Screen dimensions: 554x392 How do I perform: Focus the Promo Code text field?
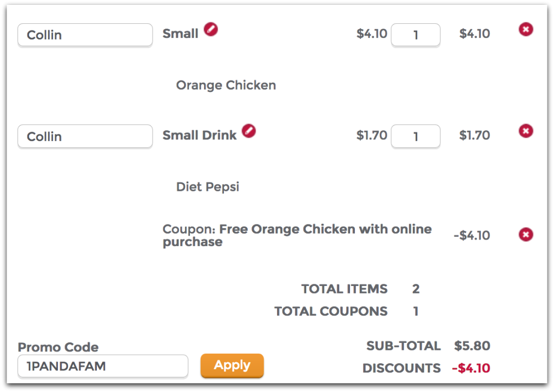[x=103, y=366]
